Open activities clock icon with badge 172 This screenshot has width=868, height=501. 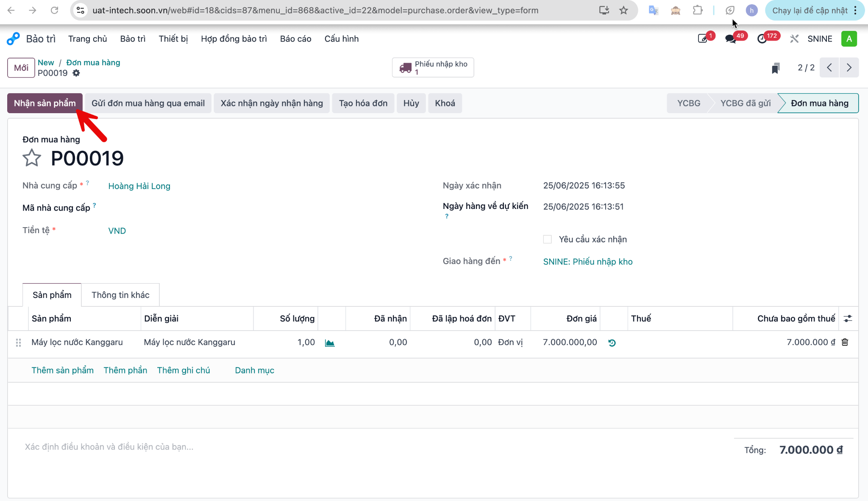tap(762, 39)
